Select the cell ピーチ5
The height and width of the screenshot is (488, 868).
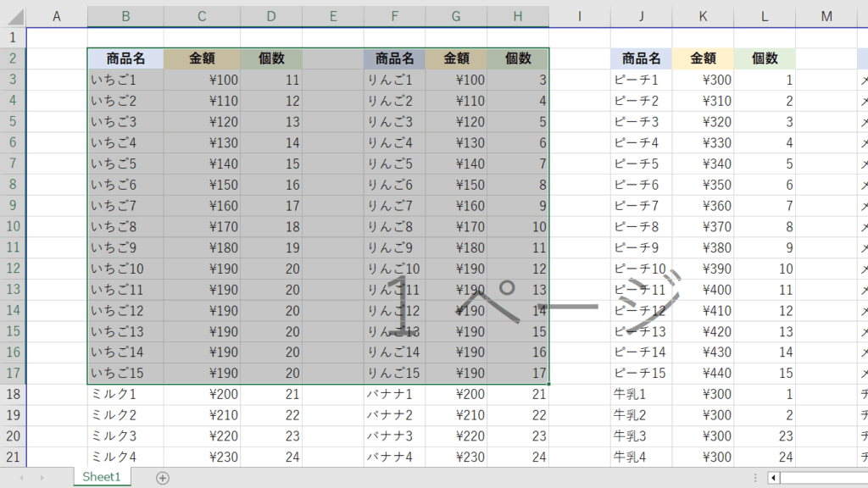(641, 164)
